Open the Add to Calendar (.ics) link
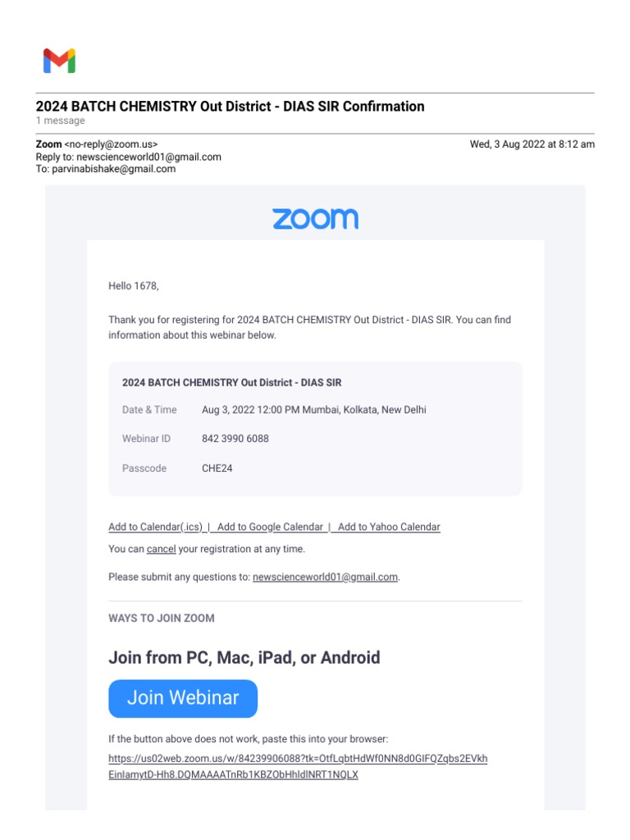 coord(156,527)
